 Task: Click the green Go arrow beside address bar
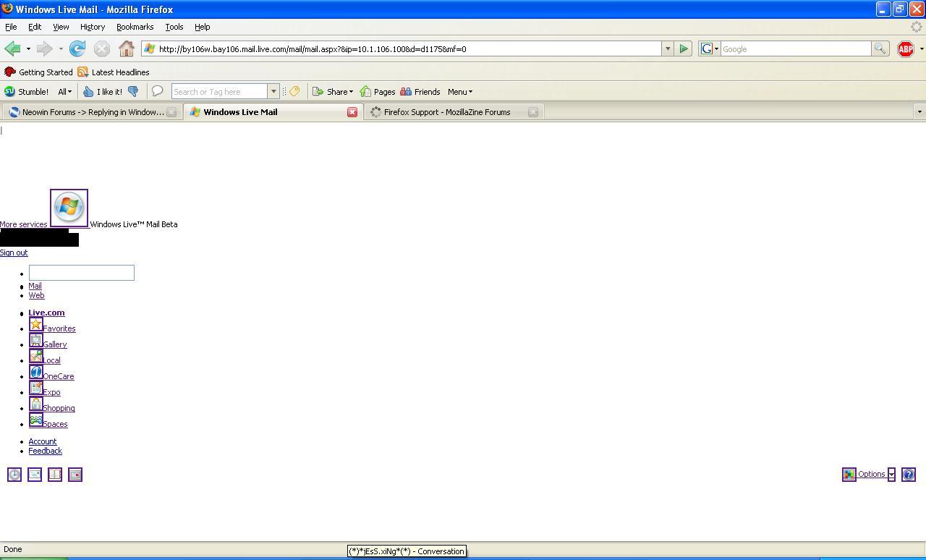pyautogui.click(x=684, y=49)
